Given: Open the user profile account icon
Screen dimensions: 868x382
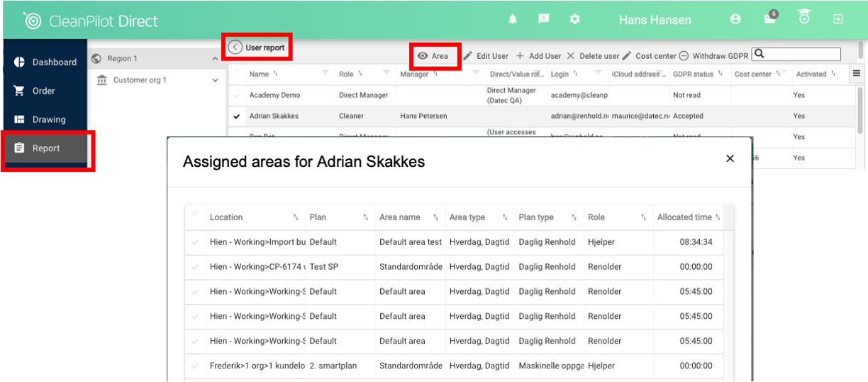Looking at the screenshot, I should (735, 19).
